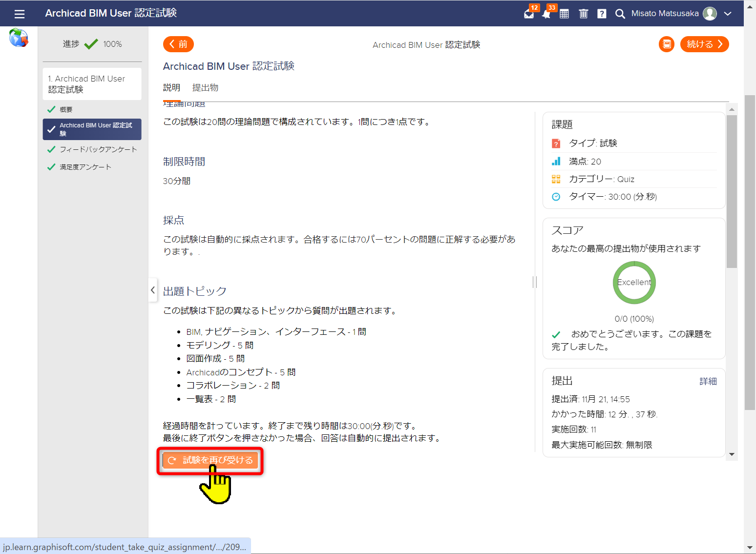Click the カテゴリー: Quiz category icon
756x554 pixels.
[x=556, y=179]
